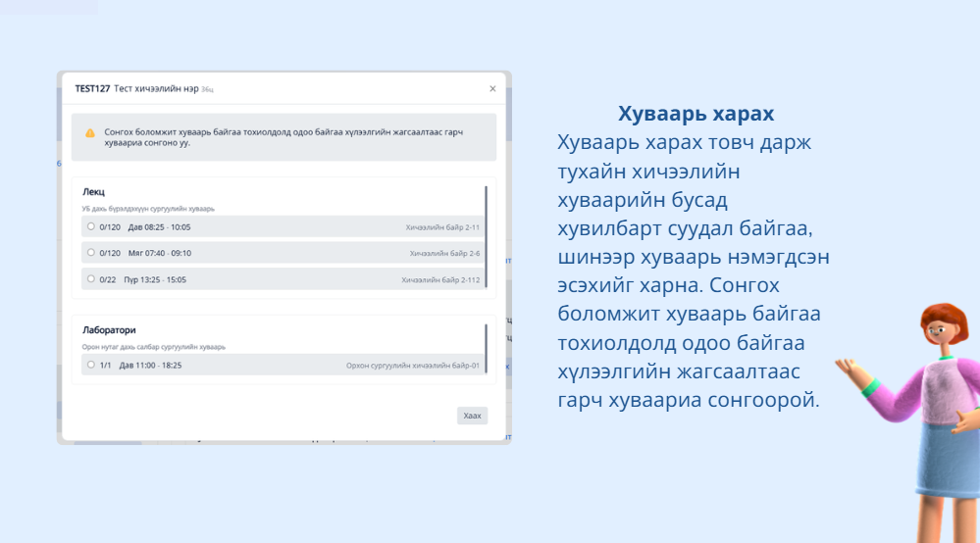The image size is (980, 543).
Task: Click the orange warning triangle icon
Action: pyautogui.click(x=90, y=132)
